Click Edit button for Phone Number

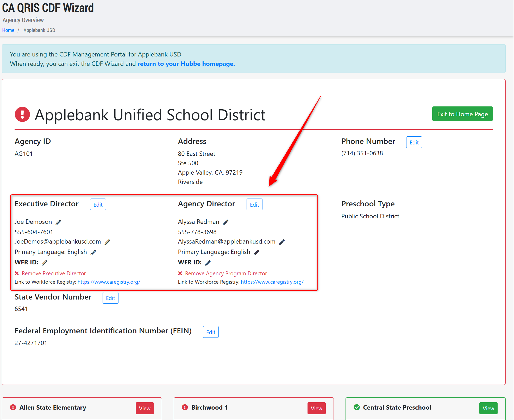[x=414, y=142]
